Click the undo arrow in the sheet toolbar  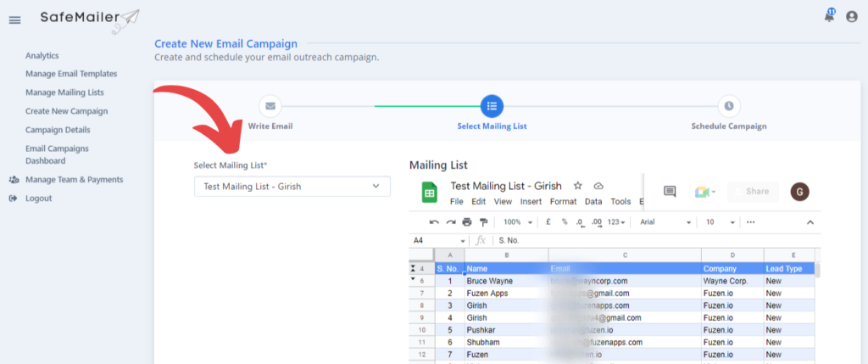(434, 222)
